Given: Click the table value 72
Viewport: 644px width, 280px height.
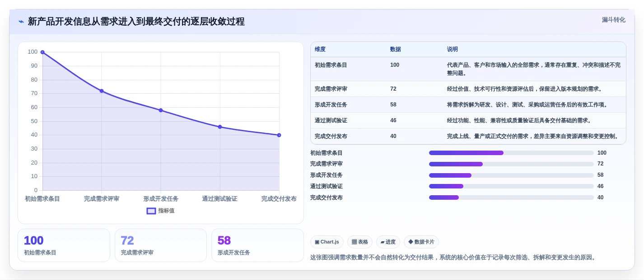Looking at the screenshot, I should pos(393,89).
